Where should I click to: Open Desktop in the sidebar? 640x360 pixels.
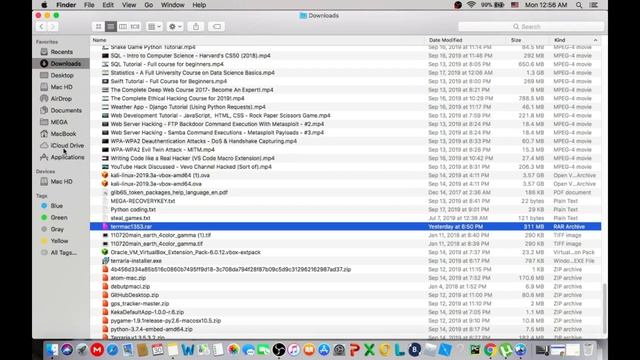[x=61, y=76]
